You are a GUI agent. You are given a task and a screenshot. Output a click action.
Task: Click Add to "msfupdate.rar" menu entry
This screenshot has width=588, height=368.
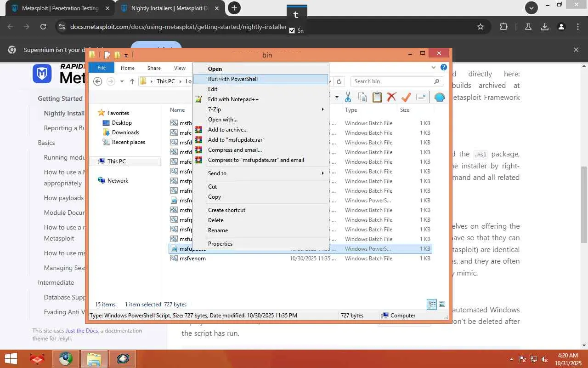(260, 140)
